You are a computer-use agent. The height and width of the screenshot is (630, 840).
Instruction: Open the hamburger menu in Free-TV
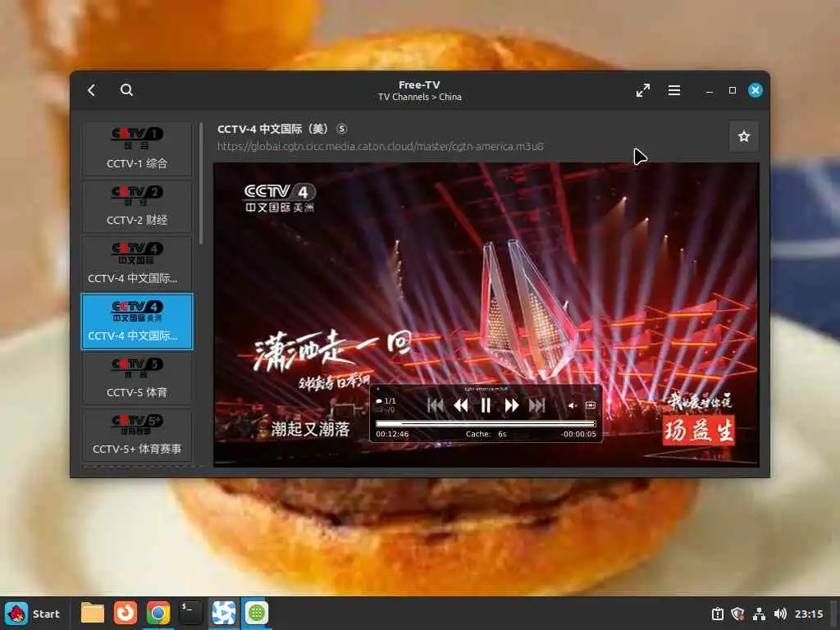pos(674,90)
